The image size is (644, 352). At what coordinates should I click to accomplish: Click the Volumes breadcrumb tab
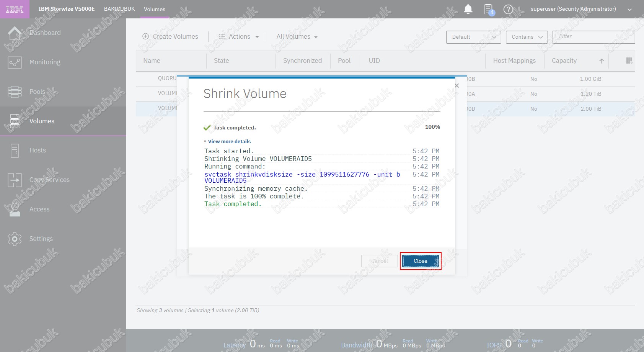pyautogui.click(x=155, y=9)
